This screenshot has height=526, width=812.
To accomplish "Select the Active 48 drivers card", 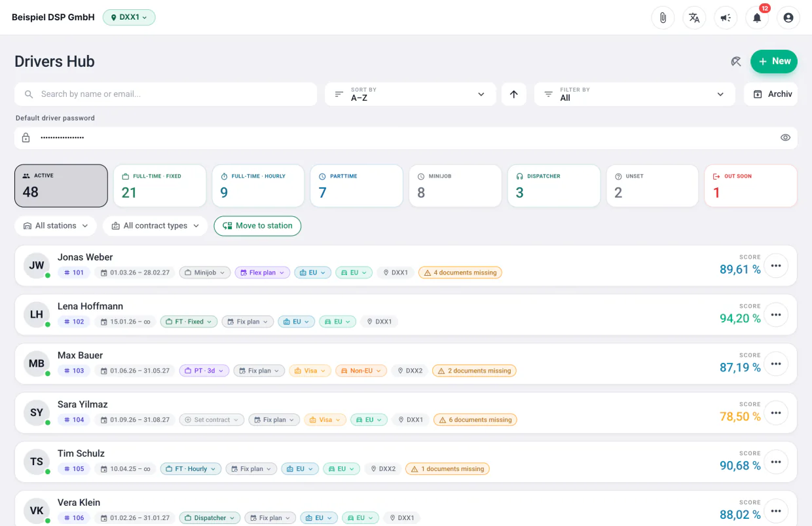I will (x=61, y=186).
